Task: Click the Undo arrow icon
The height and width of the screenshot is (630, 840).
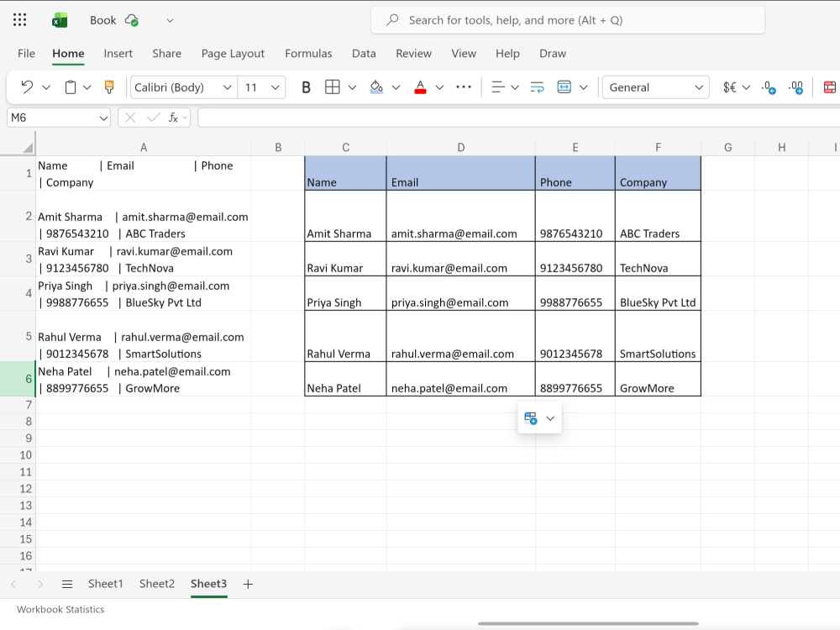Action: click(x=27, y=87)
